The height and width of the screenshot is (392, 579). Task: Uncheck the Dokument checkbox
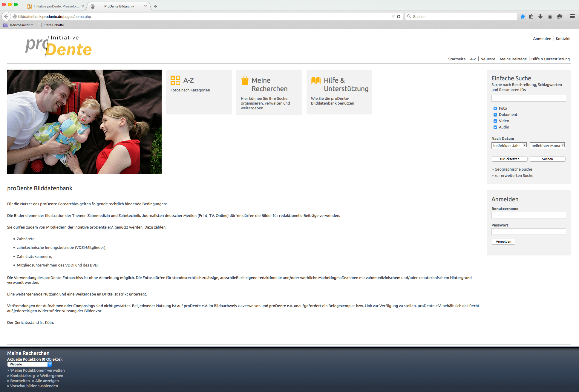tap(495, 115)
